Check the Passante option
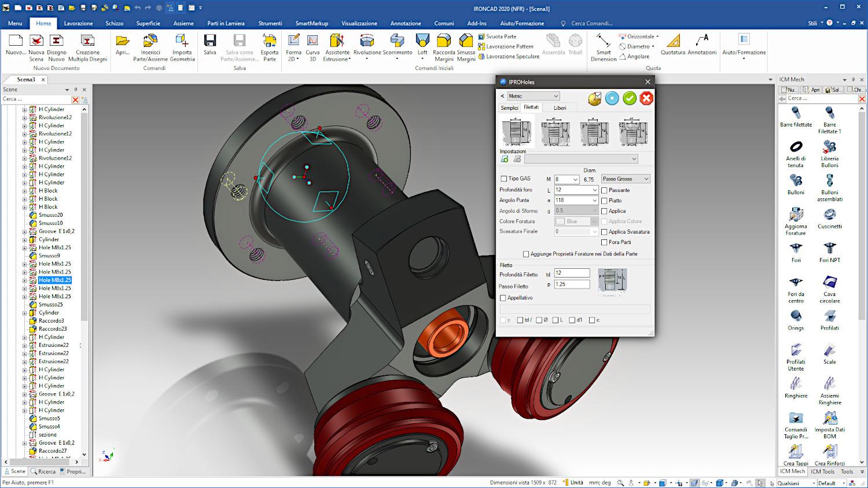The height and width of the screenshot is (488, 868). tap(604, 190)
